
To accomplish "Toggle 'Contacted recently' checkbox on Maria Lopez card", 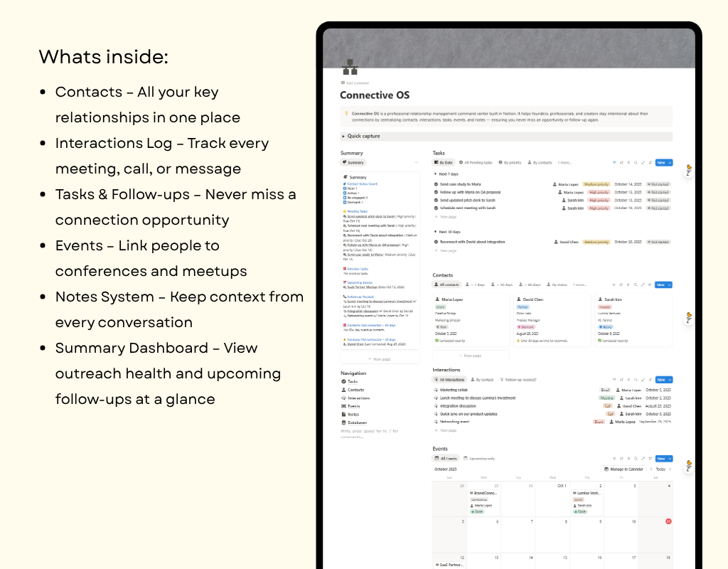I will pyautogui.click(x=437, y=341).
